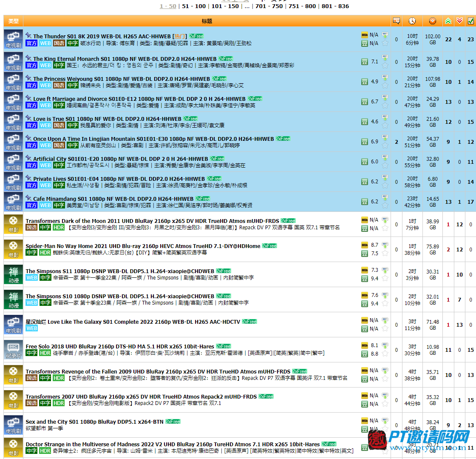Open The Princess Weiyoung S01 torrent title

(122, 79)
